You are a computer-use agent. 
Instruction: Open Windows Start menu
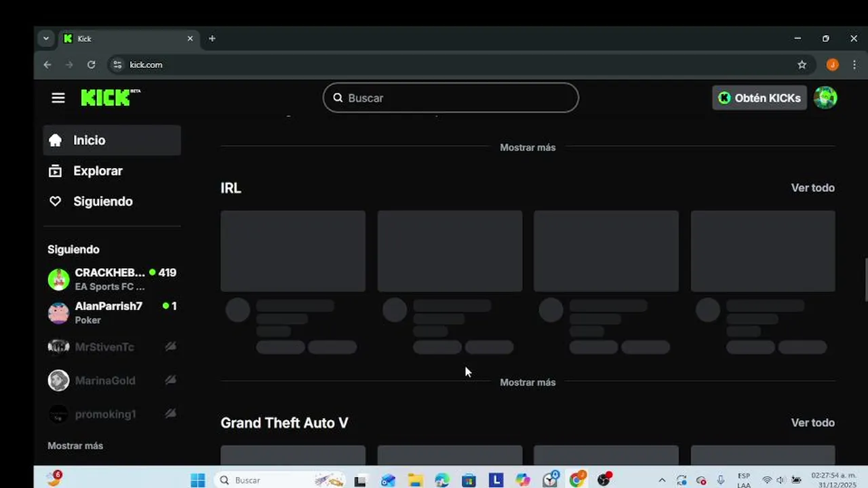coord(198,480)
